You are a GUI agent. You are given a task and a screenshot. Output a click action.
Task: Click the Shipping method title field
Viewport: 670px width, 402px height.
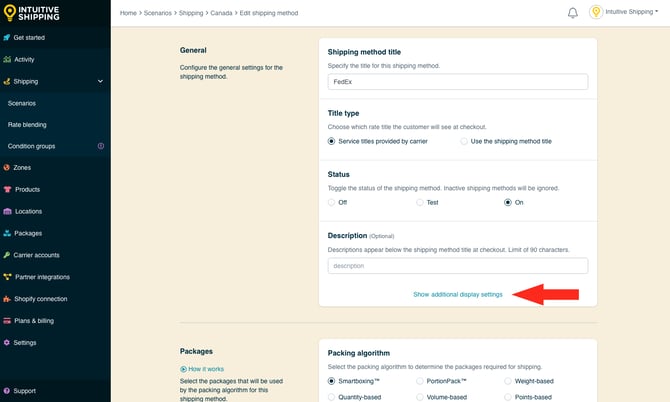pos(458,82)
